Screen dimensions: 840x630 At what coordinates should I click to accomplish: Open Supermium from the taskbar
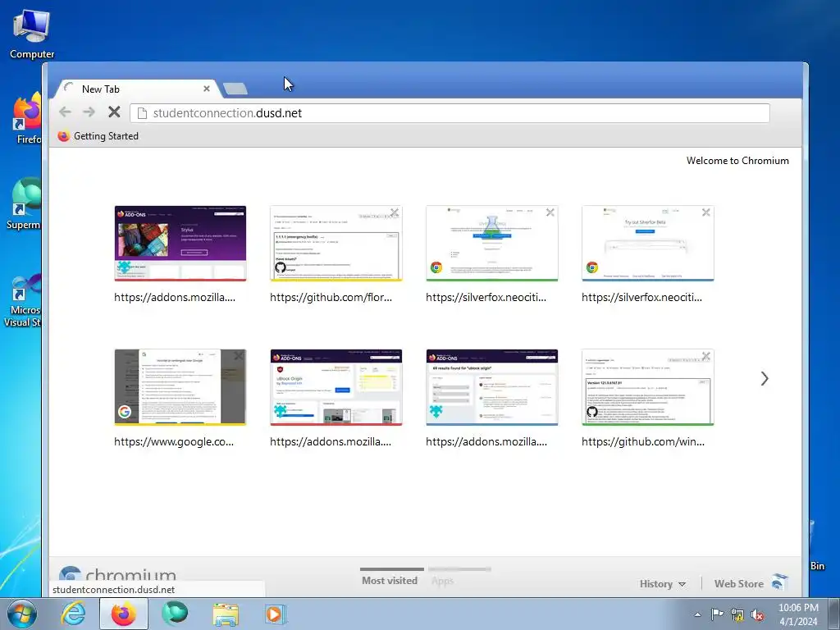pyautogui.click(x=175, y=614)
